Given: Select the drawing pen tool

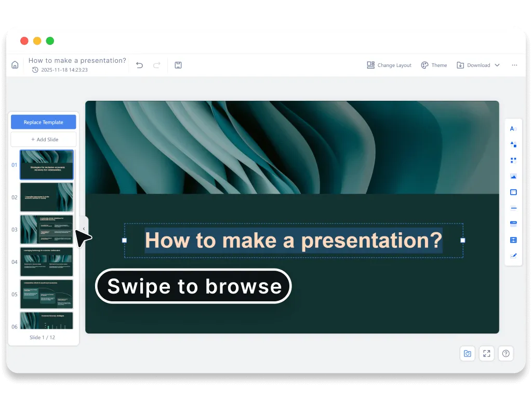Looking at the screenshot, I should [513, 255].
